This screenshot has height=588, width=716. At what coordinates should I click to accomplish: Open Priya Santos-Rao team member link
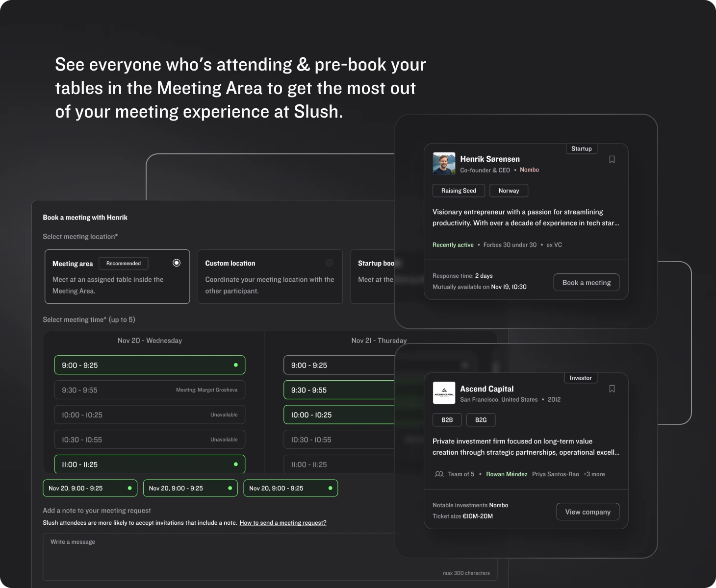[x=555, y=474]
